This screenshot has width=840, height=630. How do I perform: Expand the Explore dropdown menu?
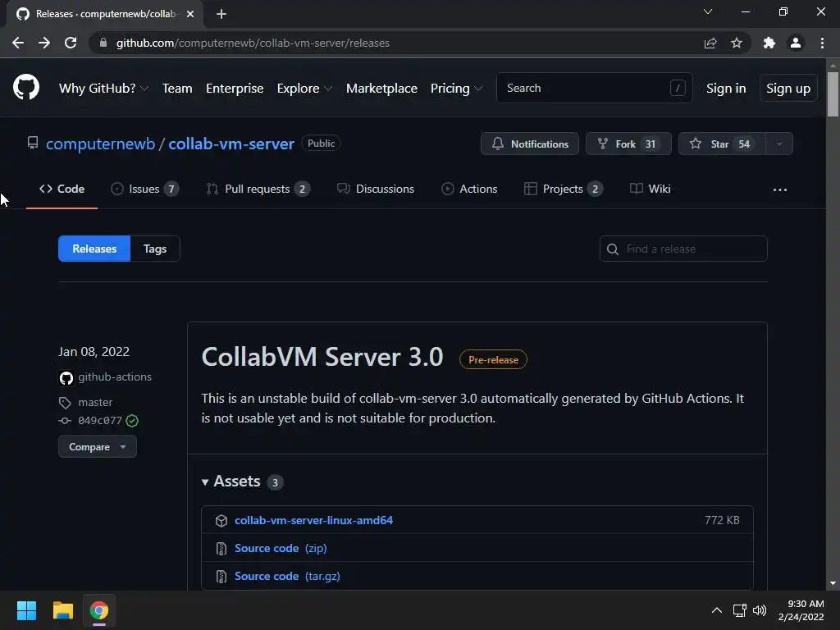[304, 89]
